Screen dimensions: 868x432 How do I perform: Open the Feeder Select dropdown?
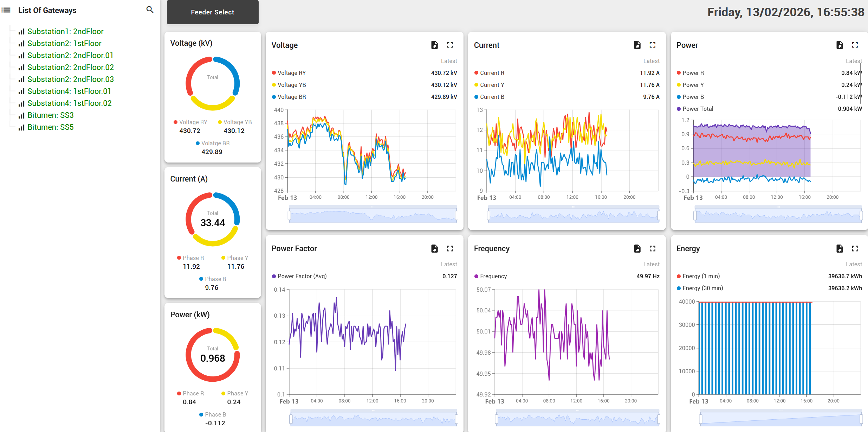click(x=212, y=12)
